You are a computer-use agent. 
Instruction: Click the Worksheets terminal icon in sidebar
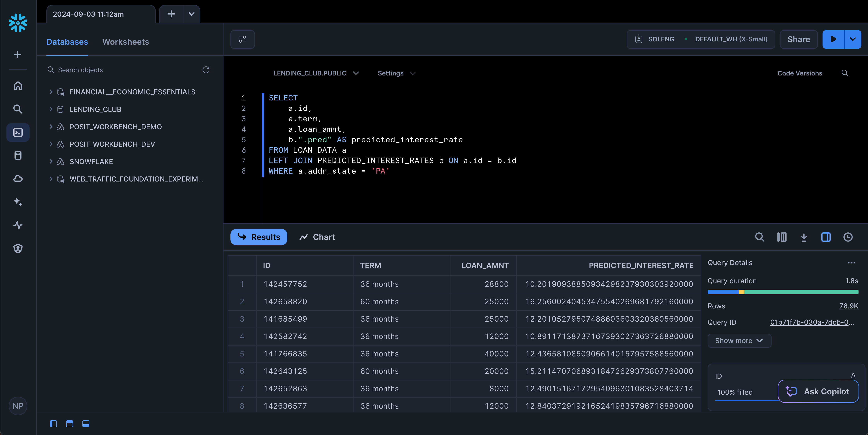click(x=18, y=132)
